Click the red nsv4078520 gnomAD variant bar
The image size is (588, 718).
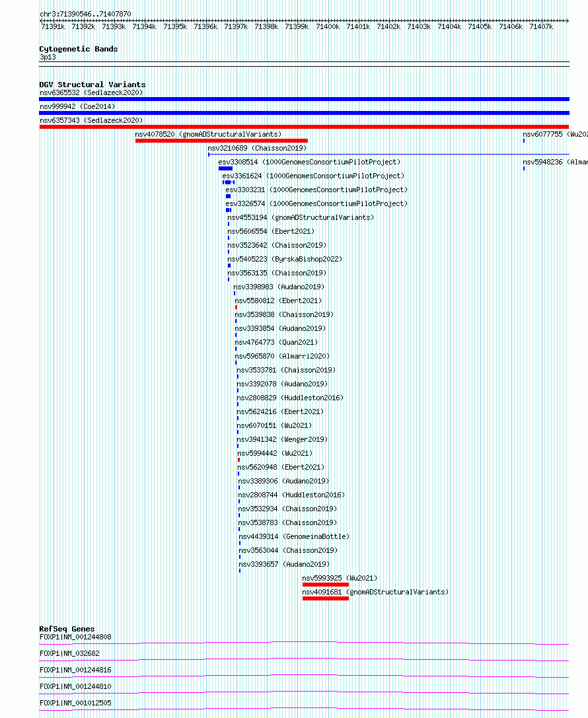pyautogui.click(x=221, y=141)
